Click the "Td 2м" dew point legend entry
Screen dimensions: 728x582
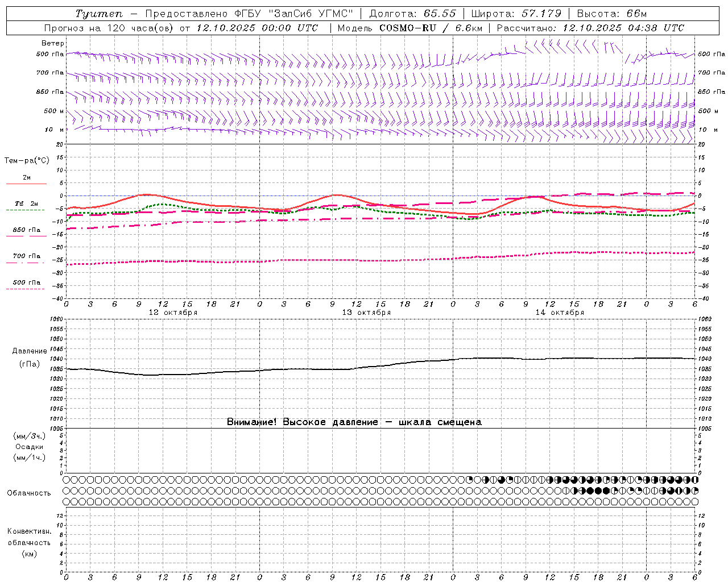27,203
